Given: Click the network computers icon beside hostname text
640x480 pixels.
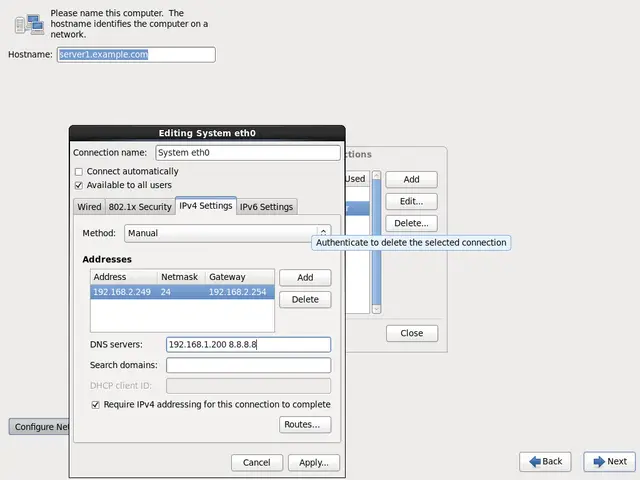Looking at the screenshot, I should 29,24.
